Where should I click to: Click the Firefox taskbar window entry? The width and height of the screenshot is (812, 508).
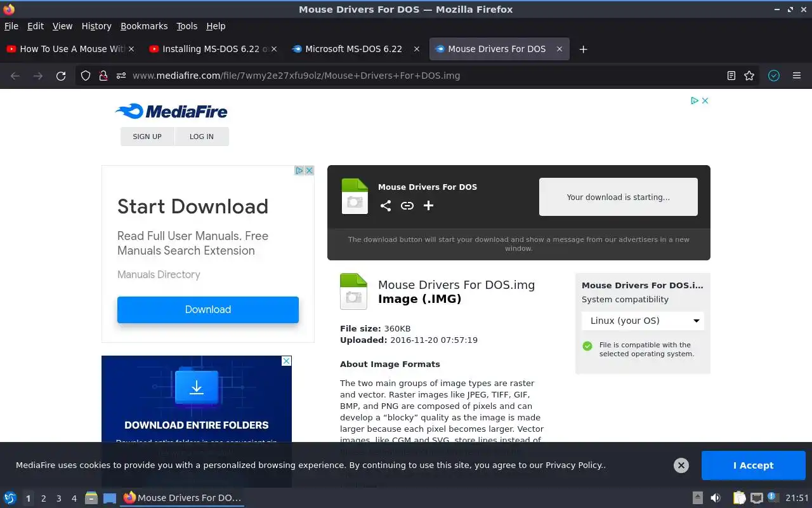click(183, 498)
